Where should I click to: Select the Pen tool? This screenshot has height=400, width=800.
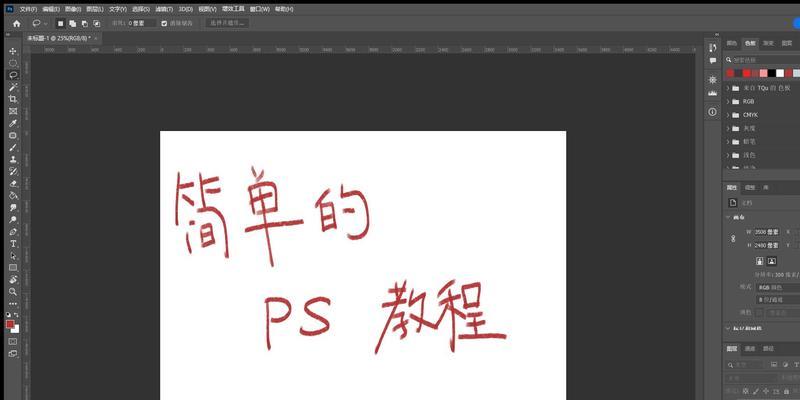click(13, 232)
